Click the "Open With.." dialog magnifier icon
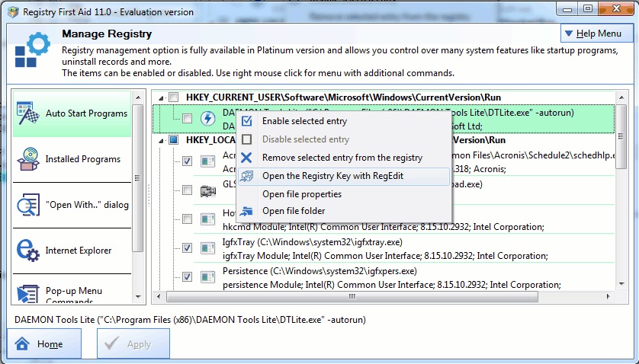The height and width of the screenshot is (364, 639). [x=27, y=205]
